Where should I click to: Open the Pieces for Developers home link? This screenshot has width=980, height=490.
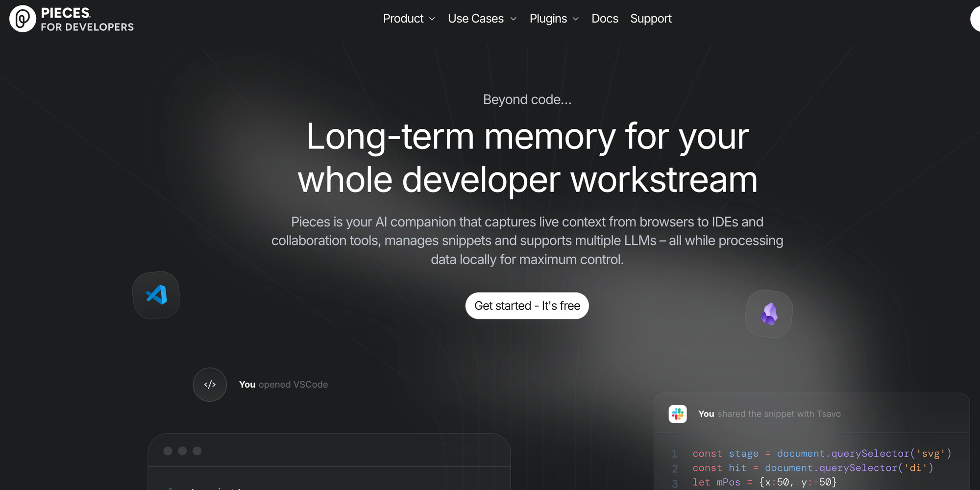[x=72, y=19]
